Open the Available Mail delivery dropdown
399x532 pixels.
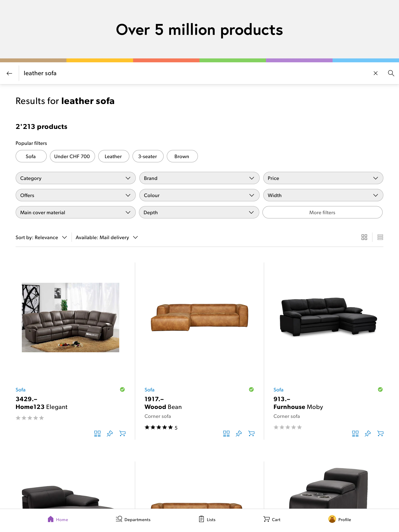pyautogui.click(x=107, y=237)
